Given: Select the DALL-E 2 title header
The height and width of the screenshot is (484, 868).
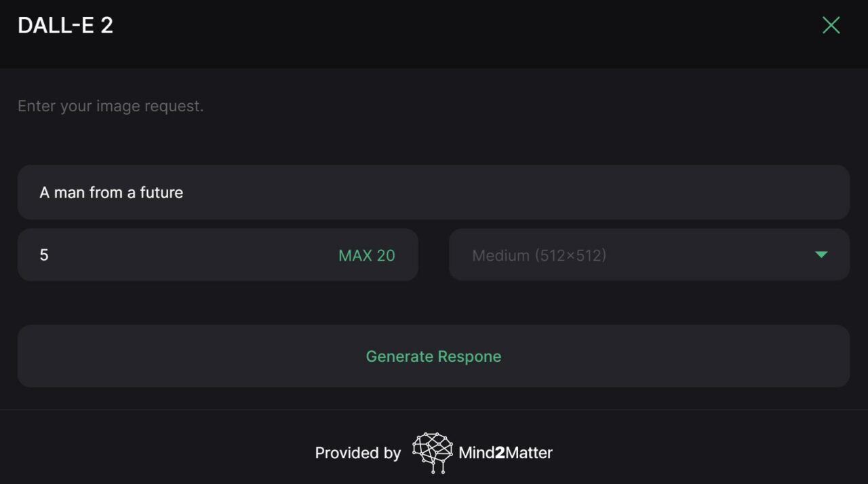Looking at the screenshot, I should (x=64, y=24).
